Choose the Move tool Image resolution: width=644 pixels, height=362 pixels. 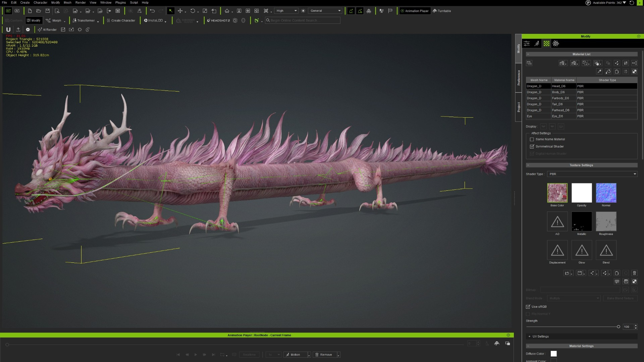(x=180, y=11)
